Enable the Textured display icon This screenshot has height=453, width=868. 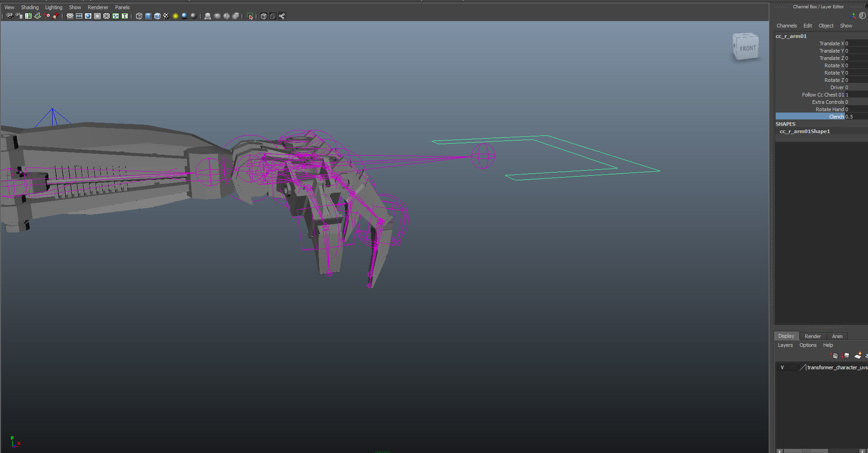pyautogui.click(x=166, y=16)
